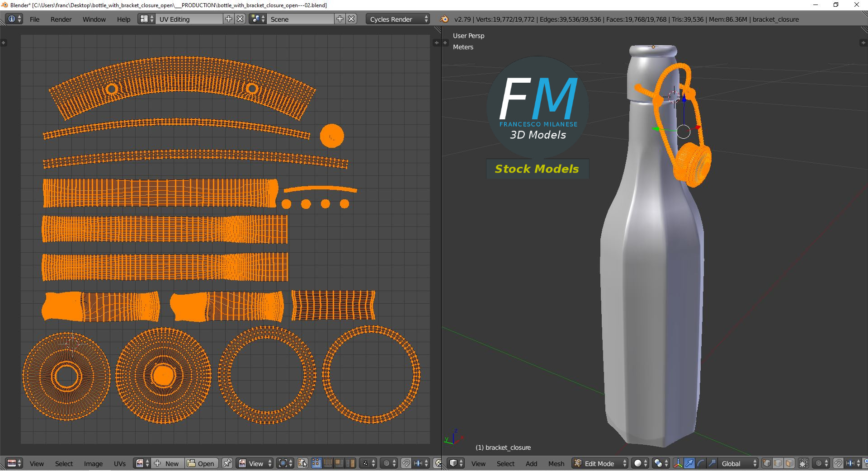Select mesh edge select mode
Screen dimensions: 868x471
click(778, 463)
